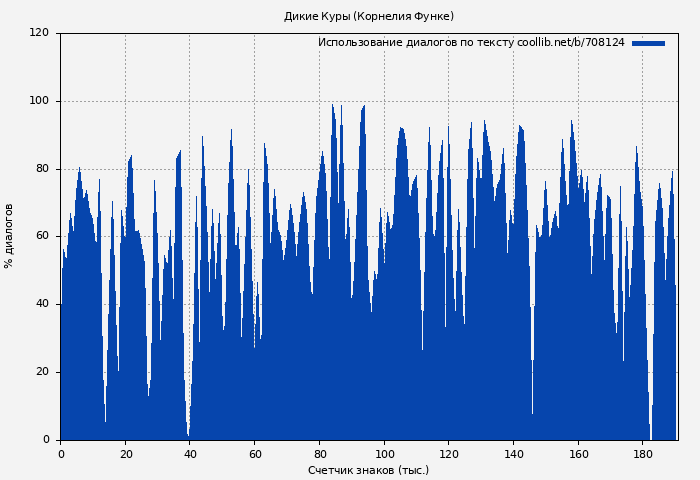Viewport: 700px width, 480px height.
Task: Select the 80 tick label on the y-axis
Action: pyautogui.click(x=42, y=169)
